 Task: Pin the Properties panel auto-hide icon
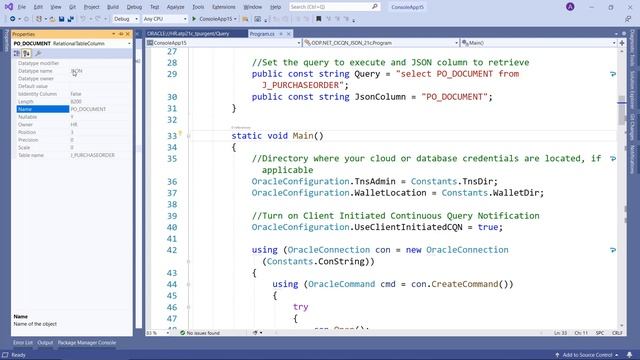pyautogui.click(x=121, y=34)
